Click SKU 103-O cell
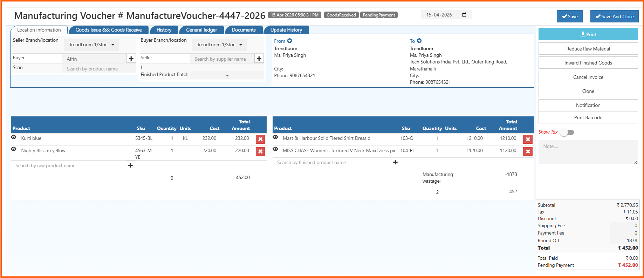This screenshot has height=278, width=644. click(407, 138)
